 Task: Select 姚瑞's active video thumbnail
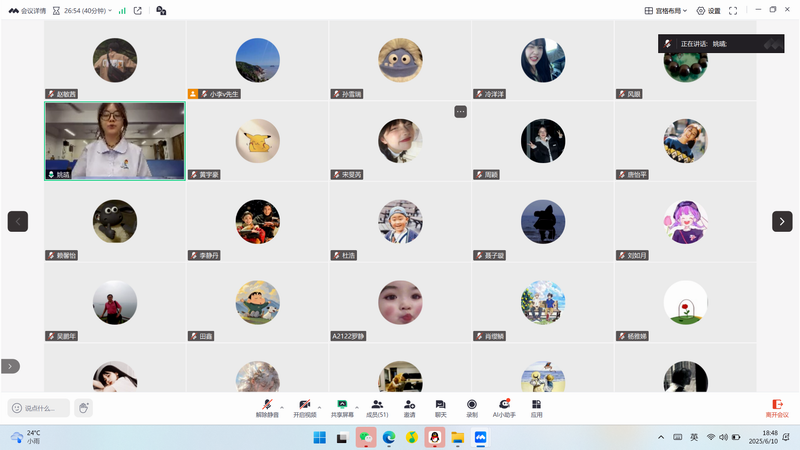point(114,140)
